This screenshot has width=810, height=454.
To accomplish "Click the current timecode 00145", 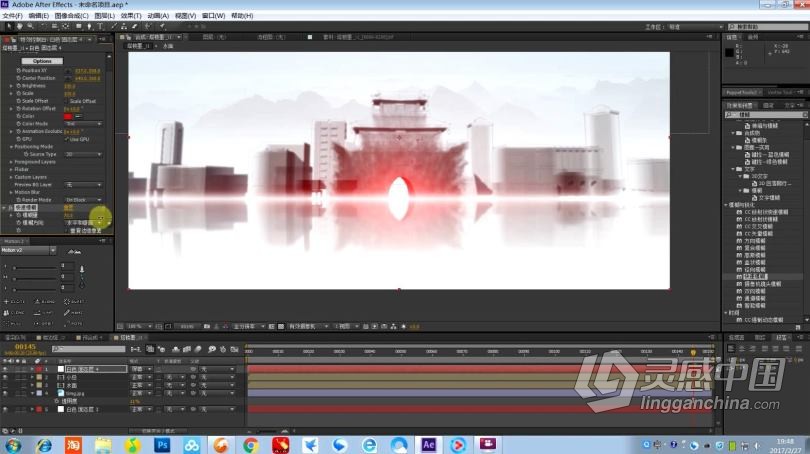I will tap(25, 347).
